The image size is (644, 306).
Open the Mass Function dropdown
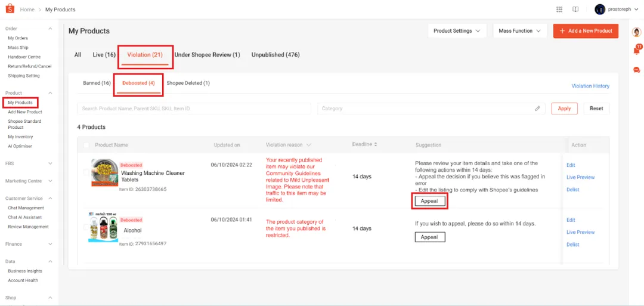click(519, 31)
